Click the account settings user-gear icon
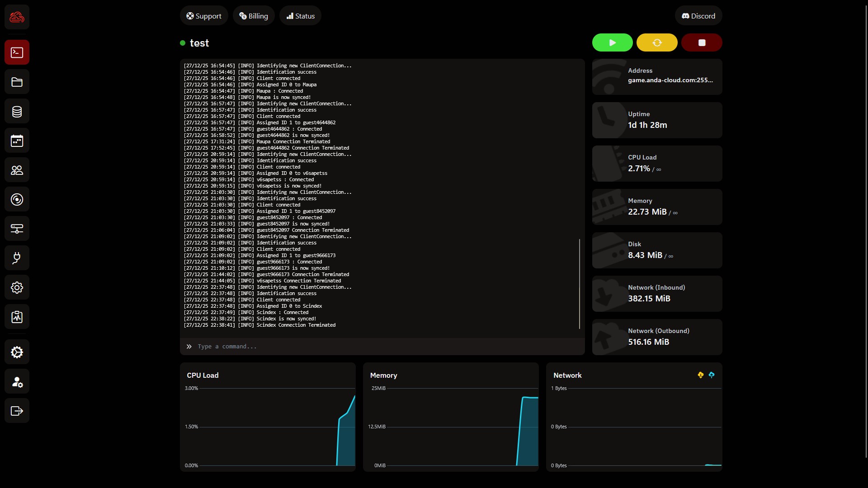This screenshot has width=868, height=488. click(17, 382)
